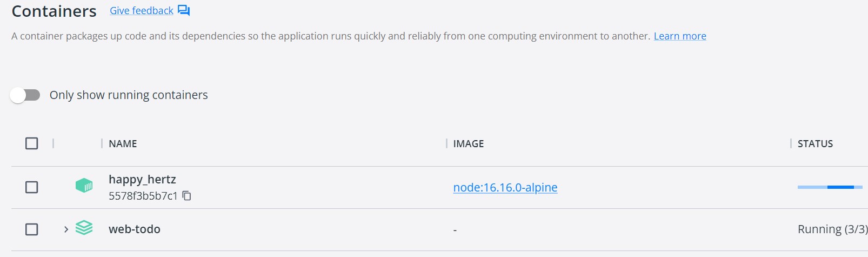Toggle Only show running containers switch
Screen dimensions: 868x257
(x=25, y=95)
